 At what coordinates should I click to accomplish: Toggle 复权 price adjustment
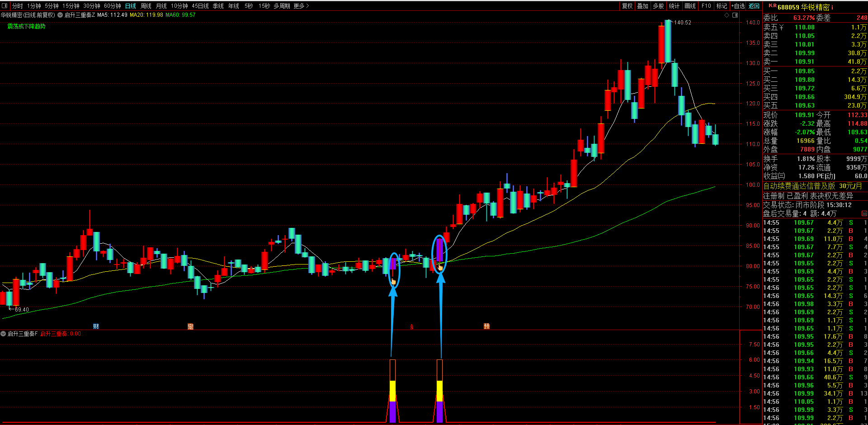click(627, 6)
